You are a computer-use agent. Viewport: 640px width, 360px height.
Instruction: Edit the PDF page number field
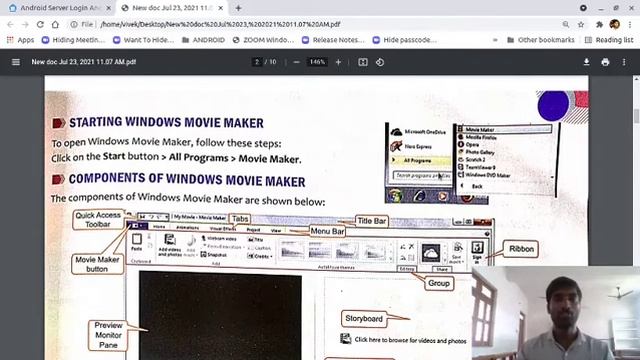point(256,62)
